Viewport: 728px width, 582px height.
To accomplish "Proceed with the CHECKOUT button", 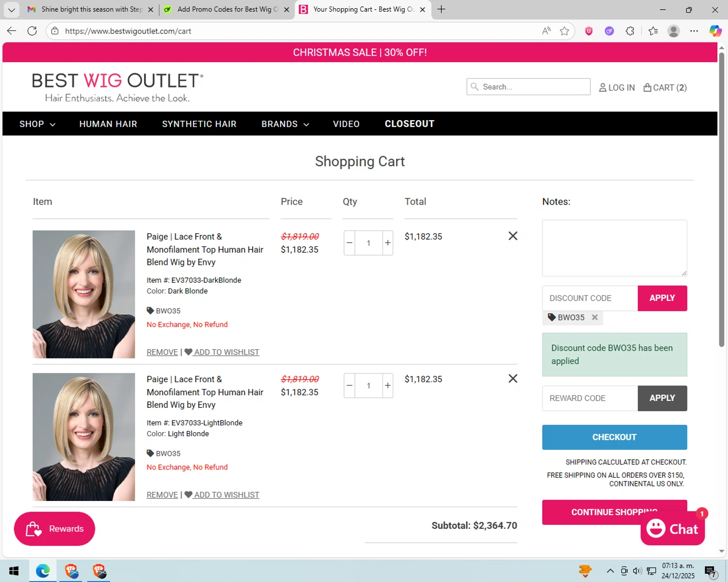I will [x=614, y=437].
